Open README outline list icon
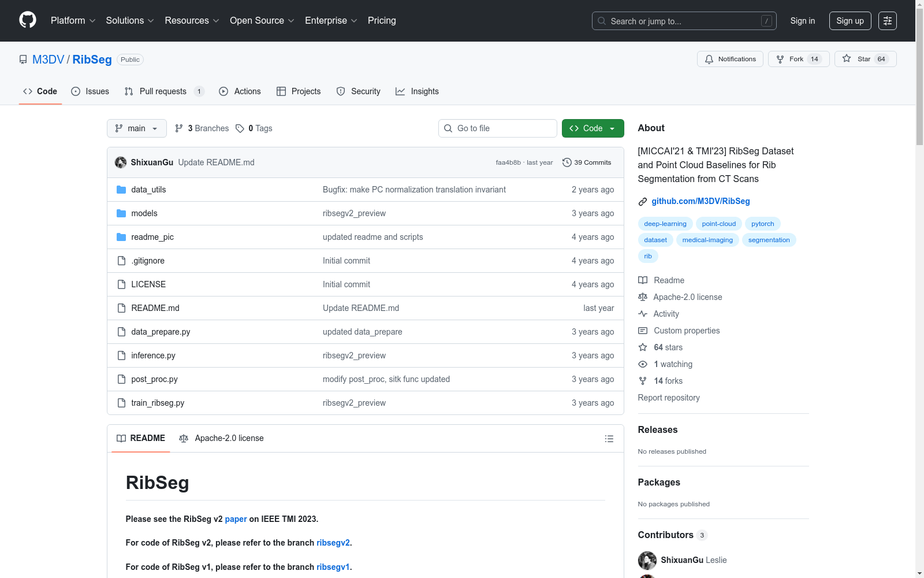 click(x=609, y=439)
